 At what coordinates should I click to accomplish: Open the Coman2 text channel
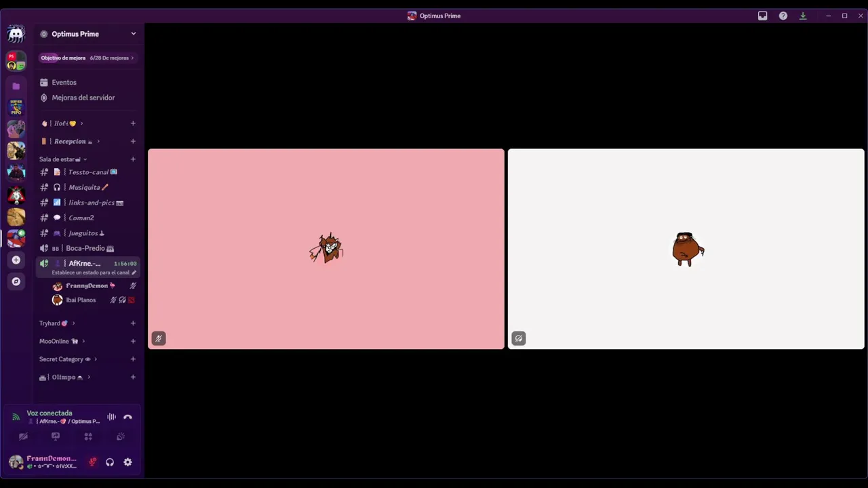tap(90, 218)
